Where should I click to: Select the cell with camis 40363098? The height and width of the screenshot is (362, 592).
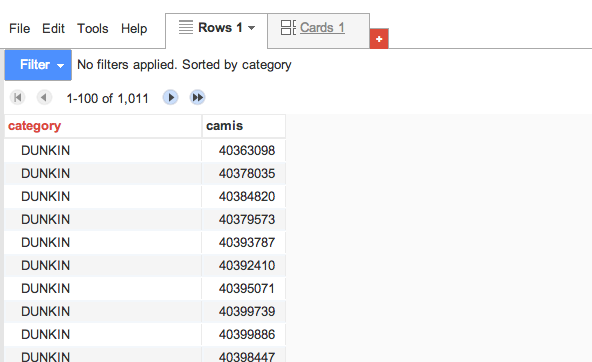244,150
